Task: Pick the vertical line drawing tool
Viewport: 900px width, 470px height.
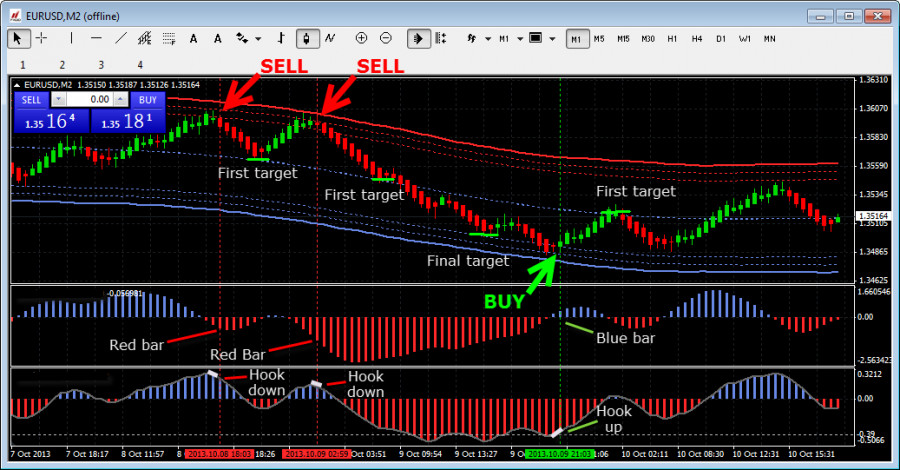Action: [x=71, y=38]
